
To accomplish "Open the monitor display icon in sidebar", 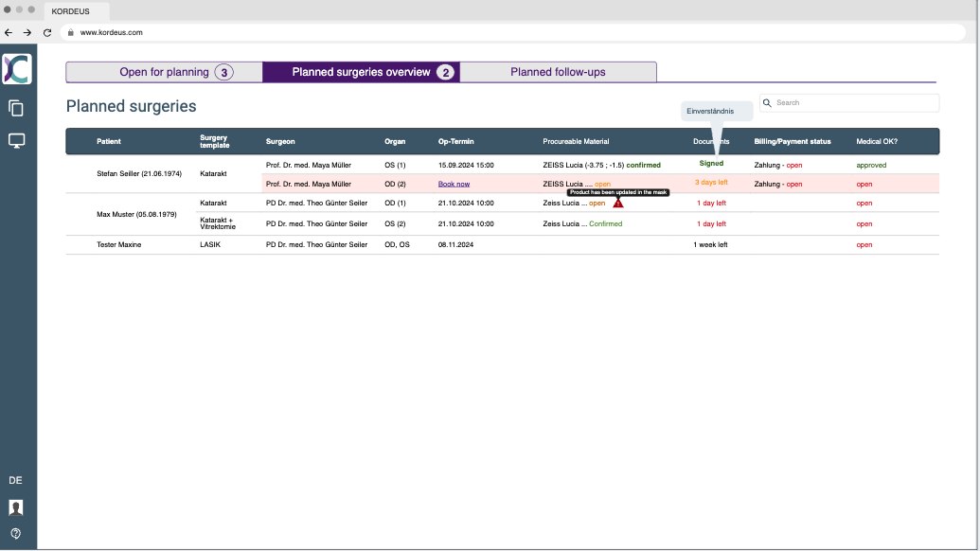I will 16,141.
